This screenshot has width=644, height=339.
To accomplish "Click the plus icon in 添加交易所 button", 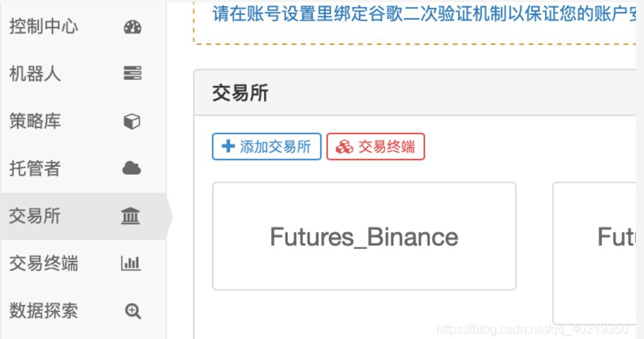I will [228, 146].
